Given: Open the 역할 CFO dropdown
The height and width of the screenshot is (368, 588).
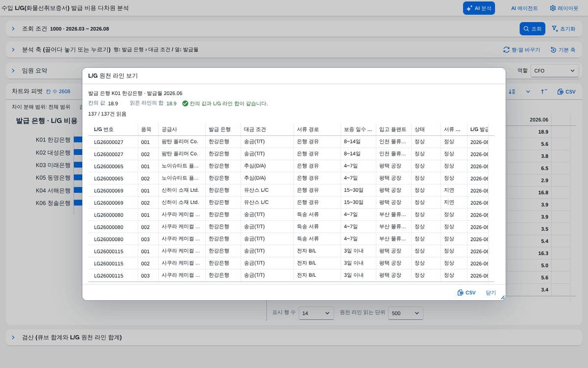Looking at the screenshot, I should pos(555,71).
